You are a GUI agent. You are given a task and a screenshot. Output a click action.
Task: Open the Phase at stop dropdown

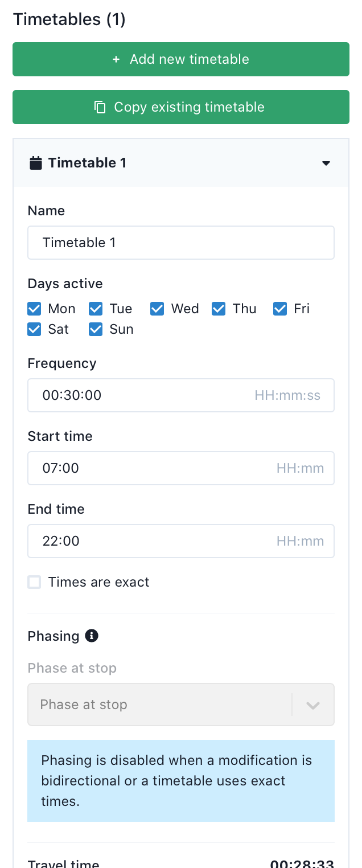pos(180,705)
